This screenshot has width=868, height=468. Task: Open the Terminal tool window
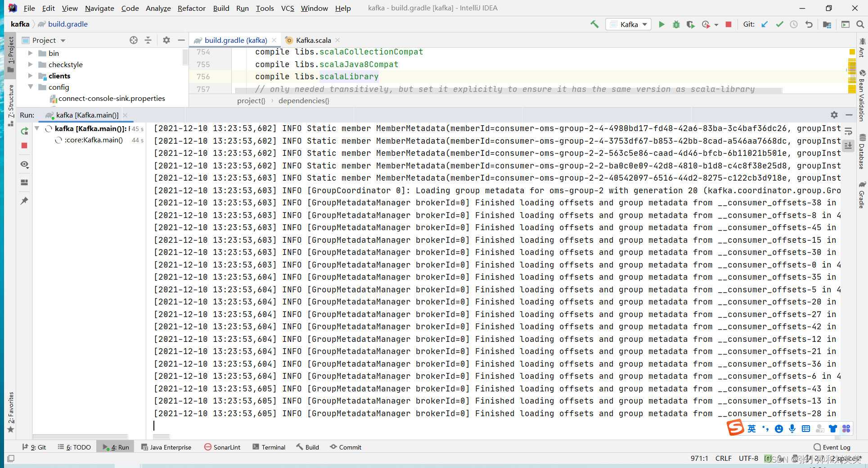[269, 447]
